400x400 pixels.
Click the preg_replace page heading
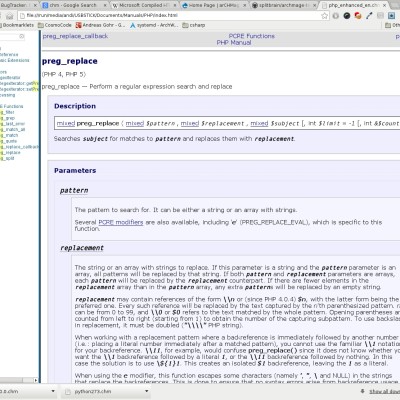pyautogui.click(x=70, y=61)
